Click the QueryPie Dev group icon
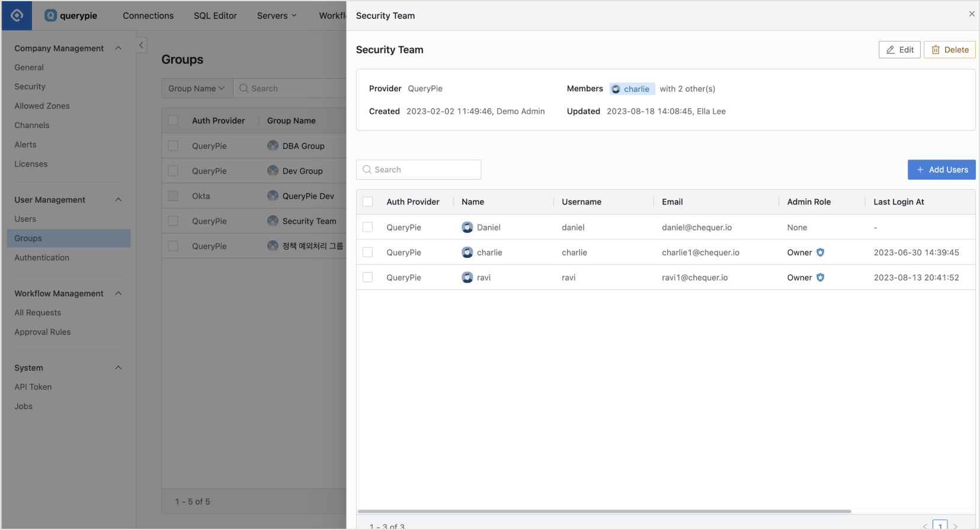980x530 pixels. tap(273, 196)
